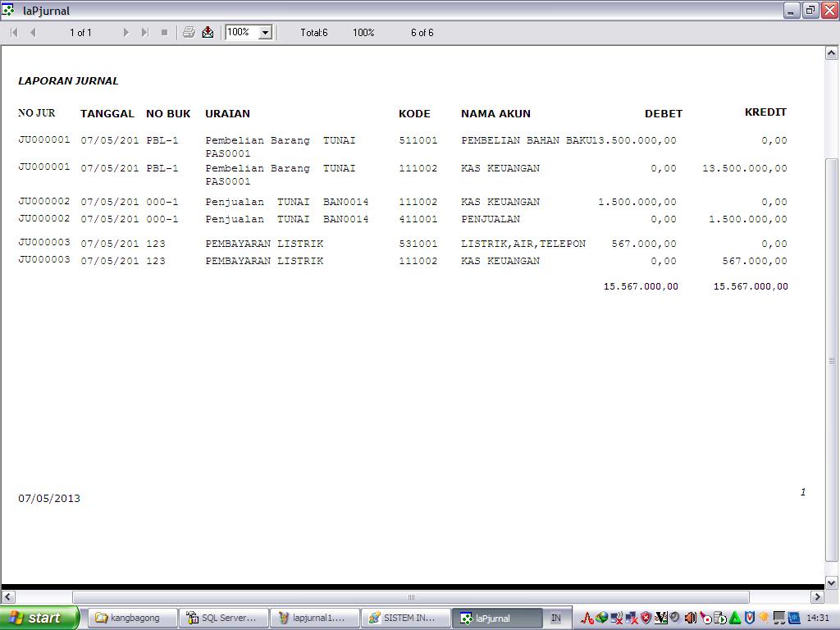Click the print report icon

point(189,32)
